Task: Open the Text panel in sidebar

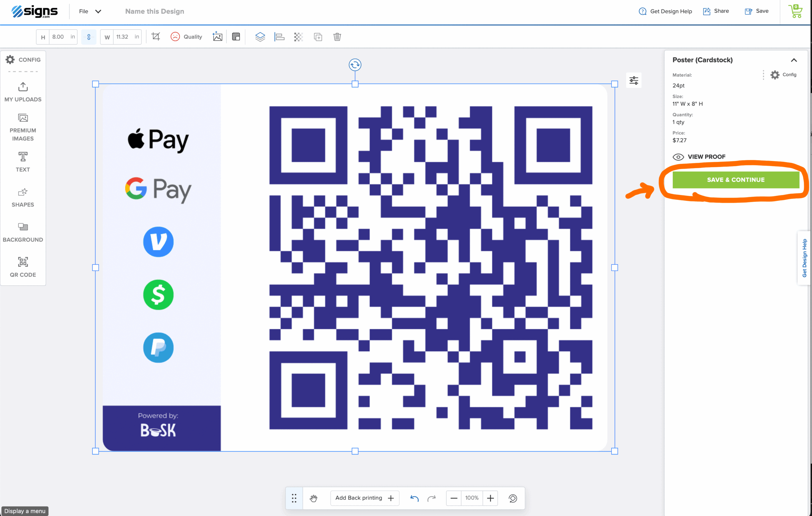Action: (23, 162)
